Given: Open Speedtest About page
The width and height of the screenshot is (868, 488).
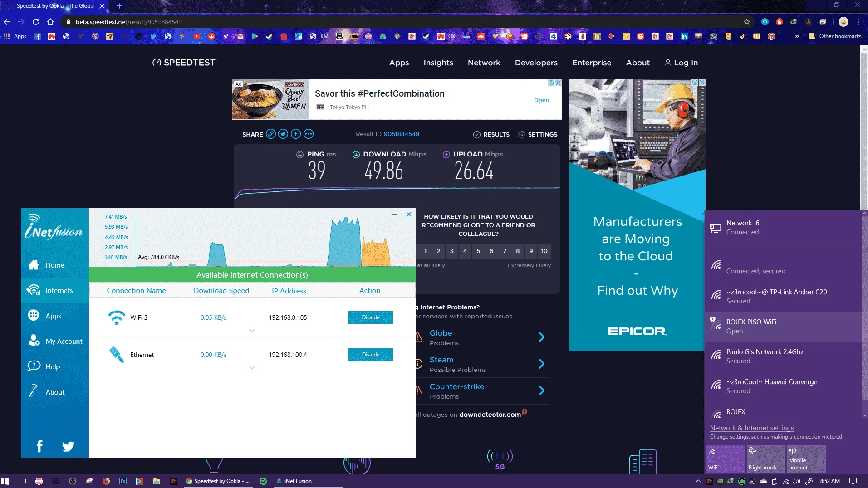Looking at the screenshot, I should click(x=638, y=63).
